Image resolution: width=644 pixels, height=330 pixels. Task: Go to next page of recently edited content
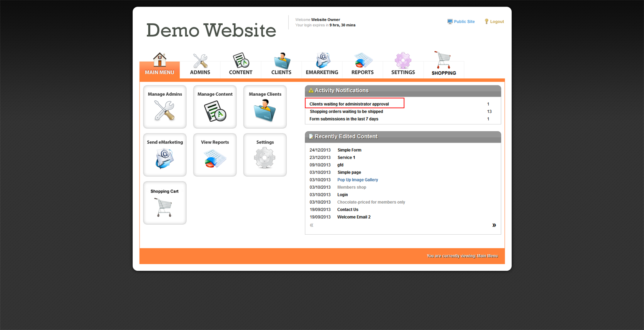click(494, 225)
